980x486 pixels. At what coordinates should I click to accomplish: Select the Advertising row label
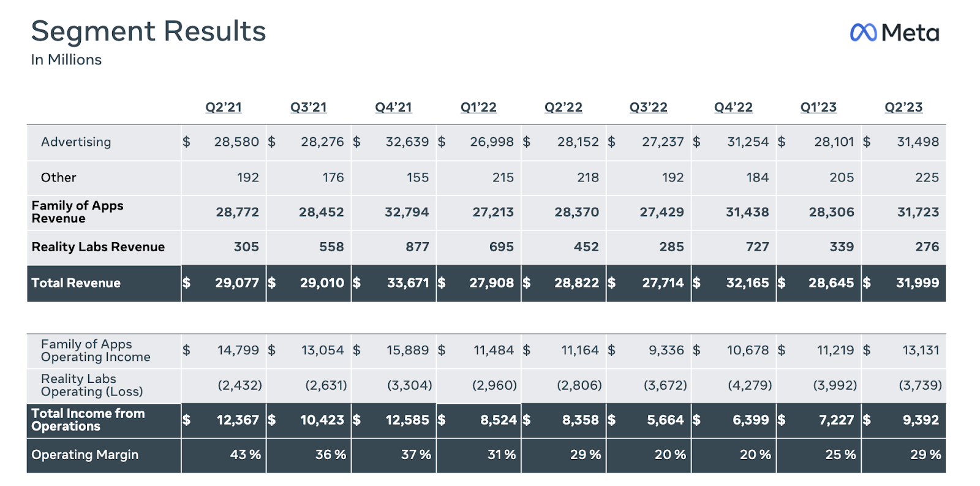coord(76,142)
